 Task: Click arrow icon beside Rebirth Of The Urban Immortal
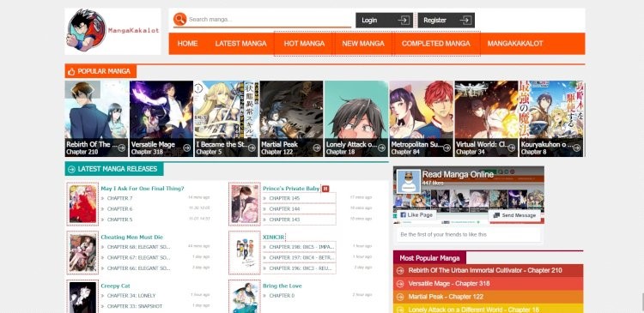pyautogui.click(x=400, y=270)
